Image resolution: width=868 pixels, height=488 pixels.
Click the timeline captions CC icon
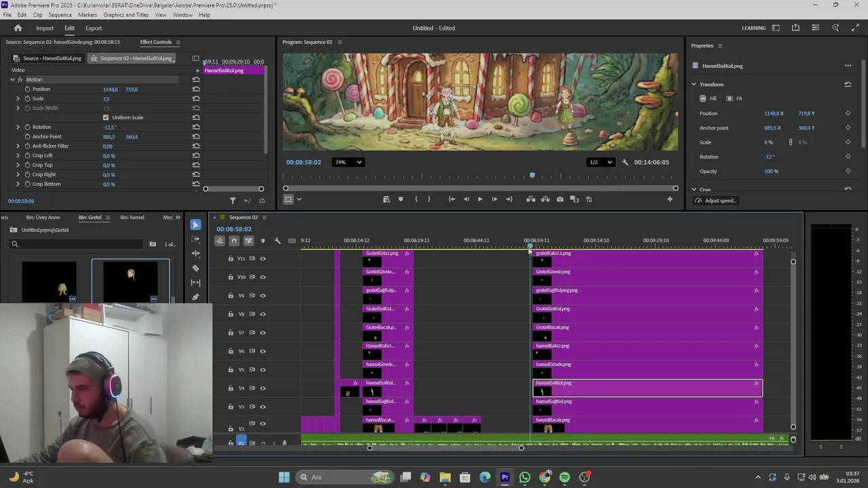tap(292, 241)
